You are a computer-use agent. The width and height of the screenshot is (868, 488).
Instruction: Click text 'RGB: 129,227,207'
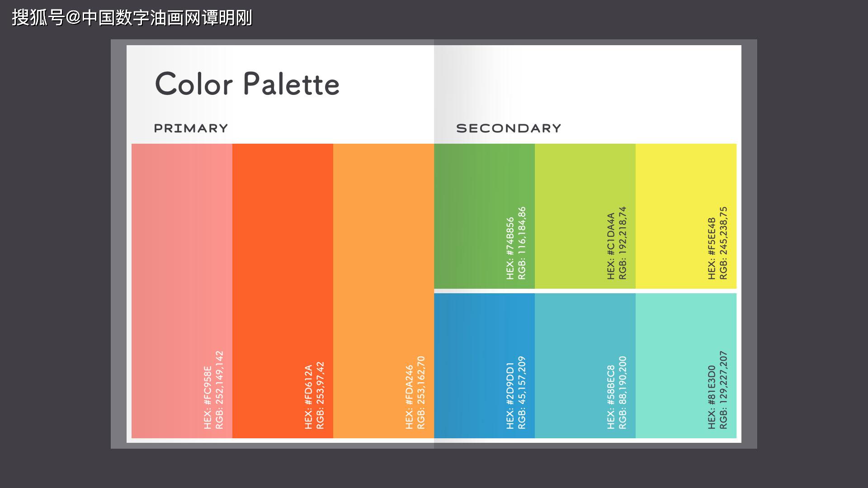pyautogui.click(x=723, y=390)
